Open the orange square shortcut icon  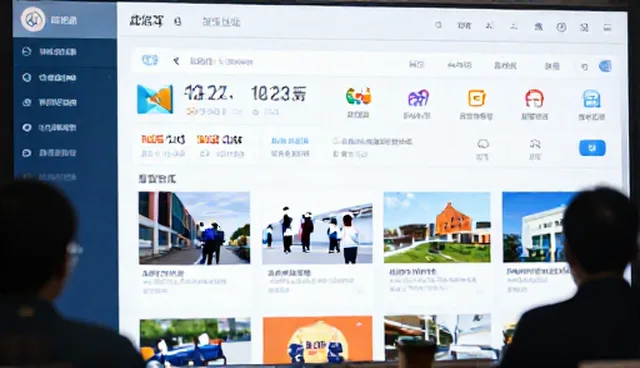476,98
